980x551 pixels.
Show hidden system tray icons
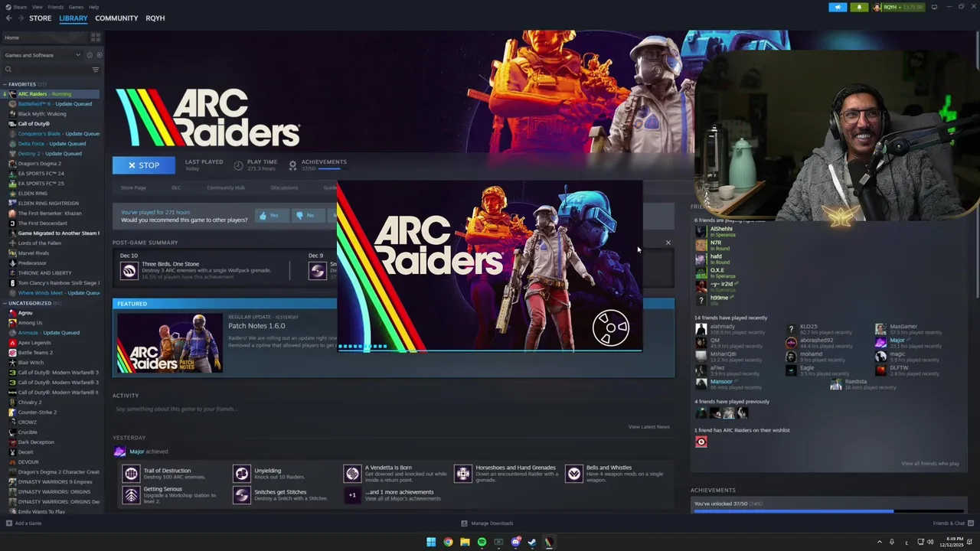879,542
